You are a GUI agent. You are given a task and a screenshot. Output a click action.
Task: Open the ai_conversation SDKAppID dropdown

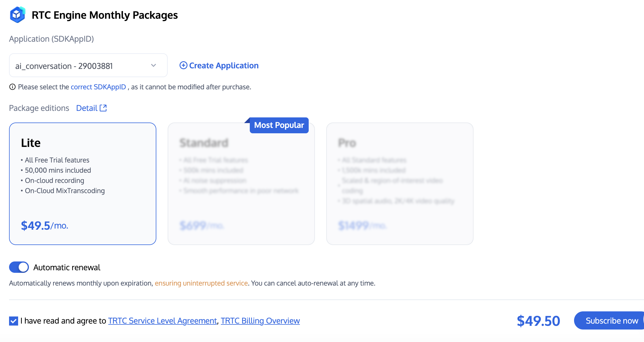point(82,66)
